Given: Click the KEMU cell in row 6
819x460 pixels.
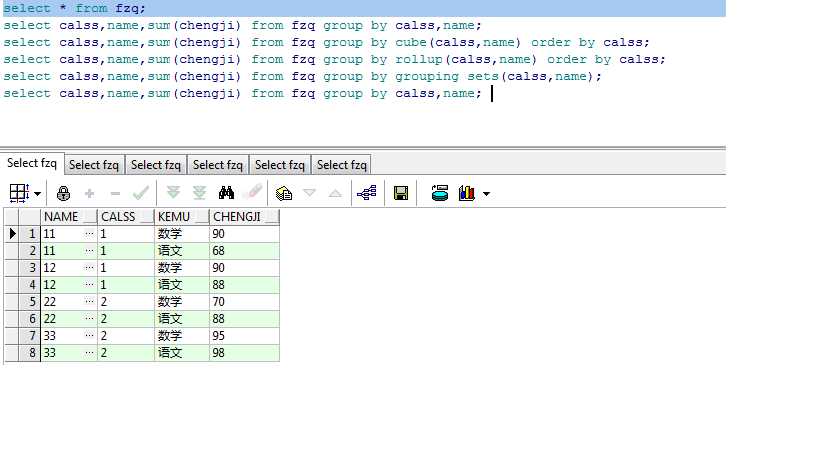Looking at the screenshot, I should point(182,319).
